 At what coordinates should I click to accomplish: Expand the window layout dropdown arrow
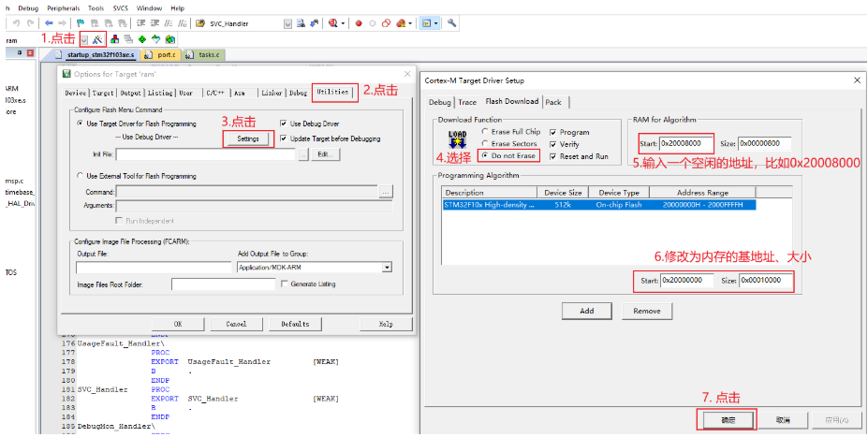click(436, 23)
